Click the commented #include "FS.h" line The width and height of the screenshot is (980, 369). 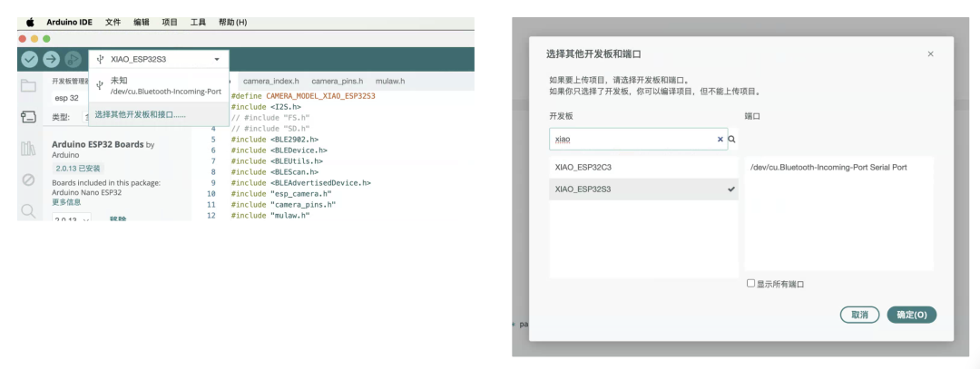click(270, 117)
